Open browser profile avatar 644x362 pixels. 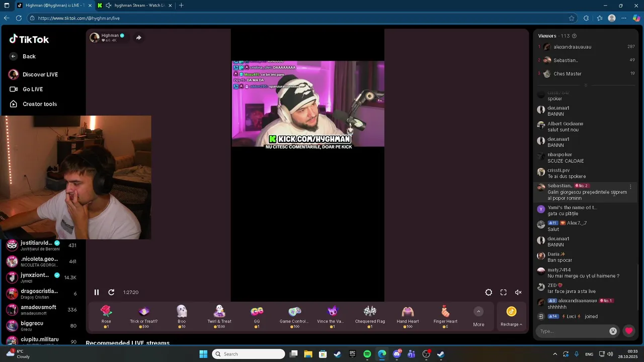[612, 18]
